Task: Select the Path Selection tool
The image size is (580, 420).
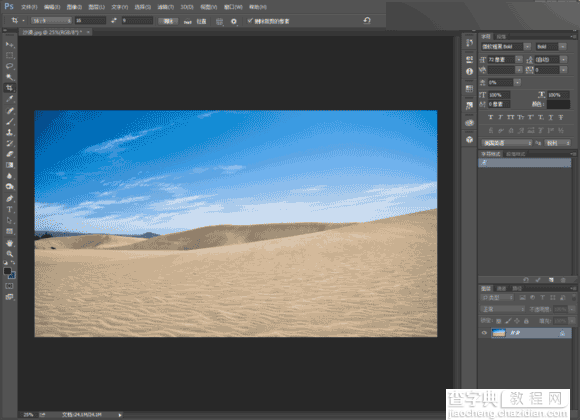Action: click(x=9, y=221)
